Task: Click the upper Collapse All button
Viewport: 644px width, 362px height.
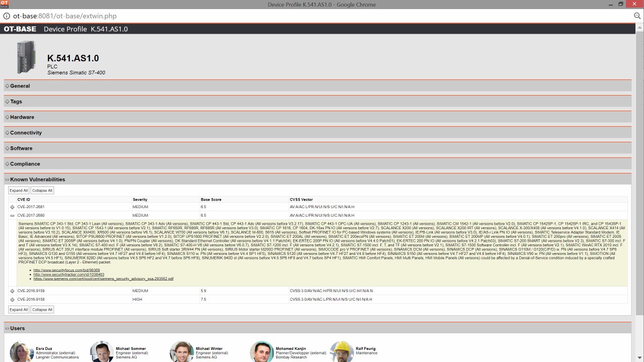Action: coord(42,191)
